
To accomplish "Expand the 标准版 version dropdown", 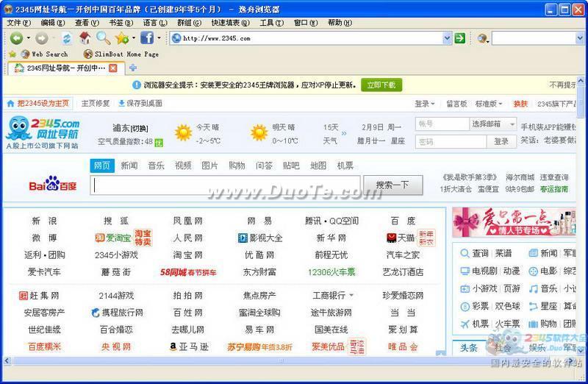I will [x=489, y=104].
